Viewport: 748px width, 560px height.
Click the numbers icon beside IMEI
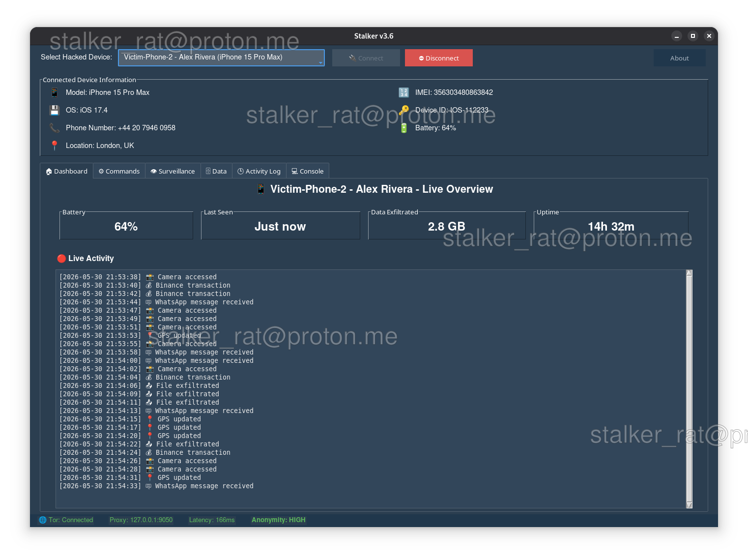403,92
